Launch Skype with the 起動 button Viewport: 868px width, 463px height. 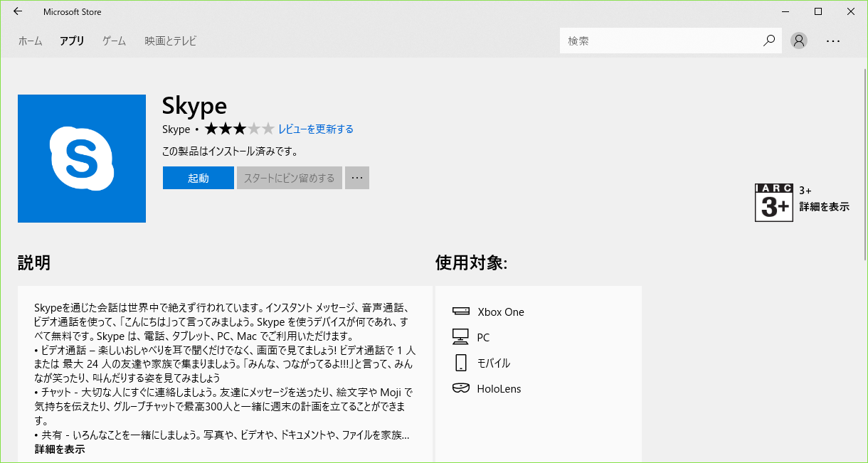click(x=199, y=178)
